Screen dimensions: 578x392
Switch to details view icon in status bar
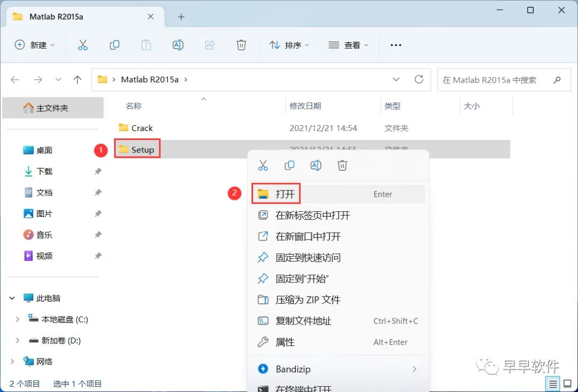[x=553, y=384]
